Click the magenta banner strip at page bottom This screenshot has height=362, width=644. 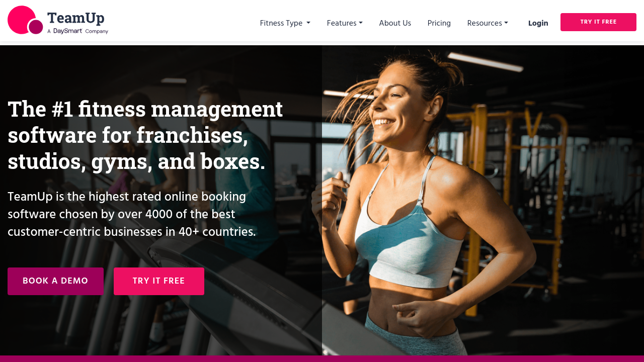(x=322, y=359)
